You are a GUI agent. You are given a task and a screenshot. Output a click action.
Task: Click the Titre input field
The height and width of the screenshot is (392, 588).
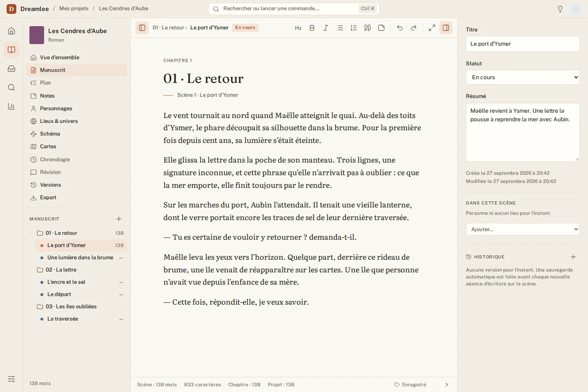[523, 44]
